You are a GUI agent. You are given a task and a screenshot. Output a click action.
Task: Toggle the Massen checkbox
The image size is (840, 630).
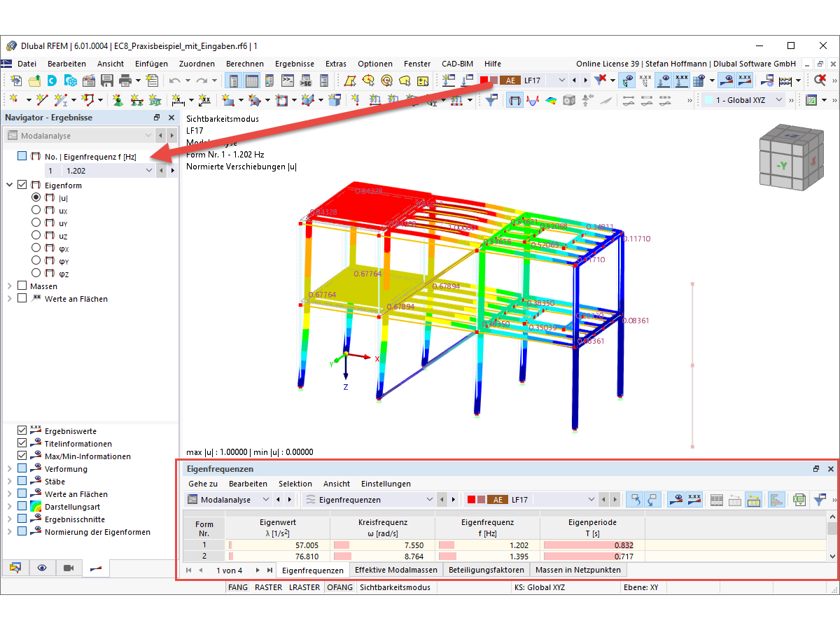(22, 286)
